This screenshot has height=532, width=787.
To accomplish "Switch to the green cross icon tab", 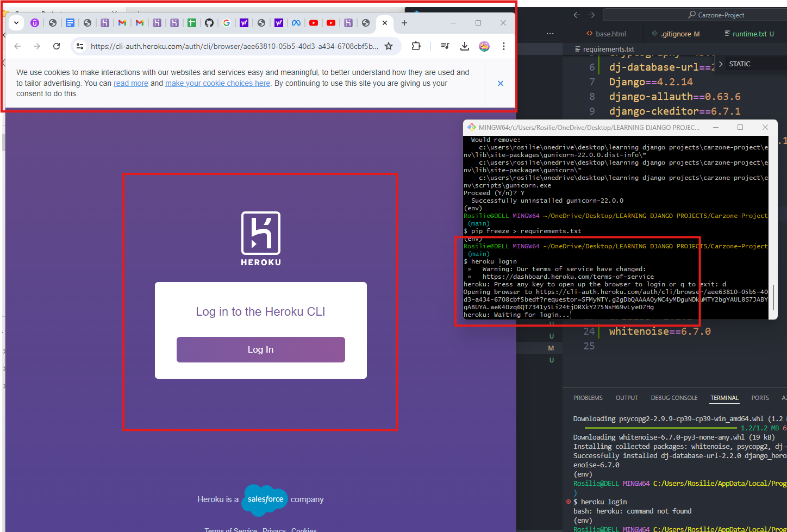I will tap(192, 23).
